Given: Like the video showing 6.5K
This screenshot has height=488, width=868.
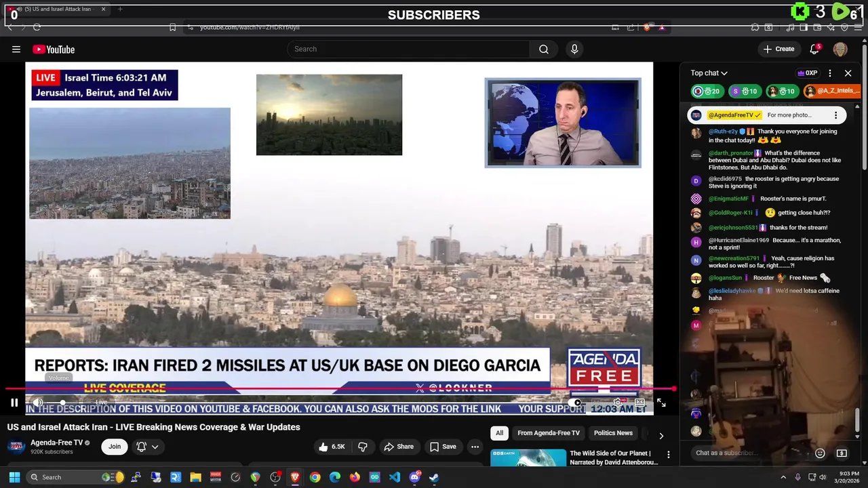Looking at the screenshot, I should 332,447.
